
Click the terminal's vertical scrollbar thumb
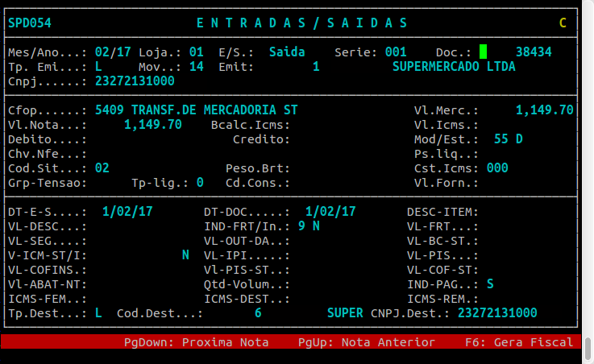(x=588, y=349)
